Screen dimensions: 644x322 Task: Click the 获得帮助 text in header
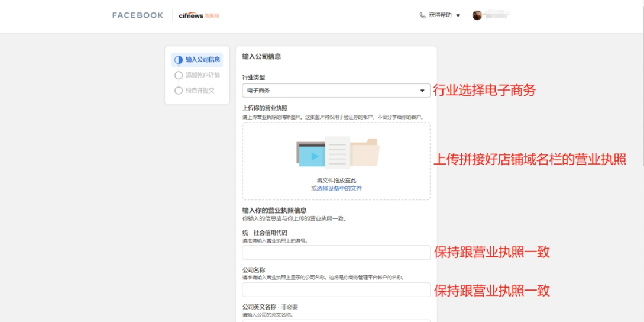point(440,15)
